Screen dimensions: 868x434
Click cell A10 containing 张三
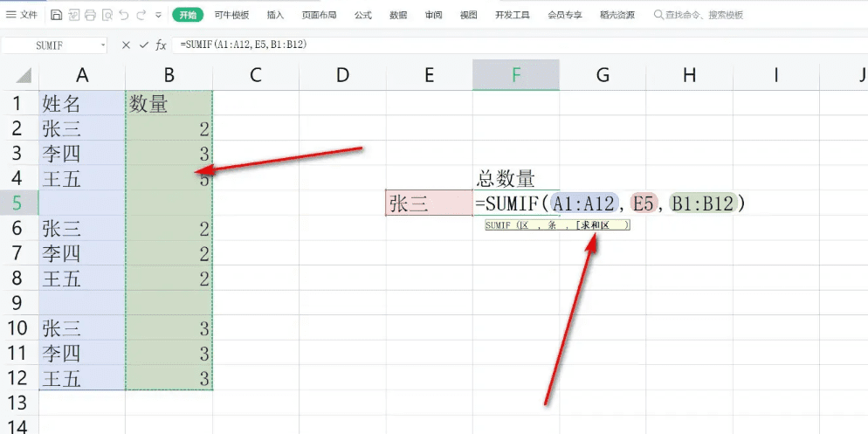coord(82,328)
